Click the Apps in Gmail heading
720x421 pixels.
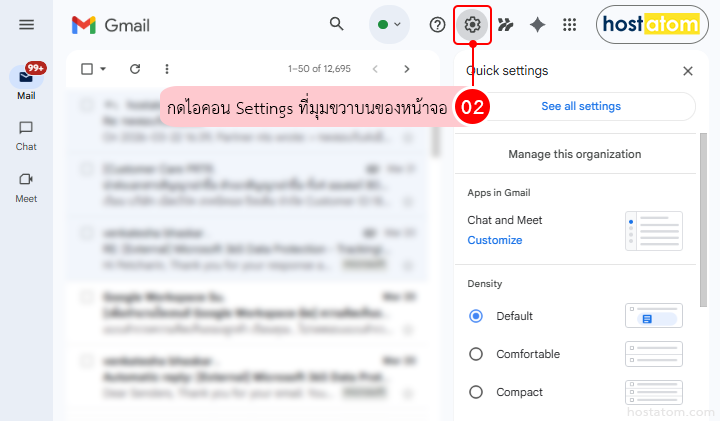click(x=499, y=193)
